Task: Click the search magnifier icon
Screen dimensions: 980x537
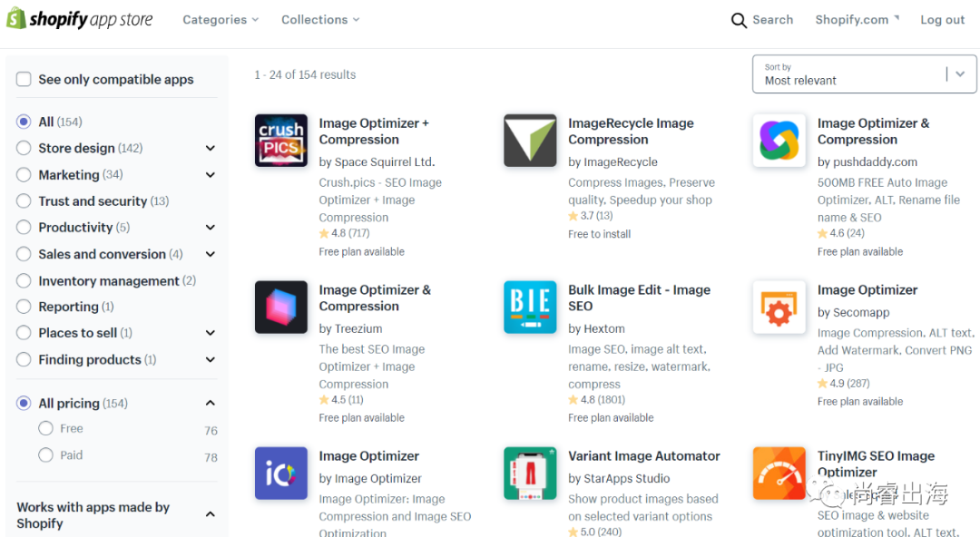Action: [x=738, y=20]
